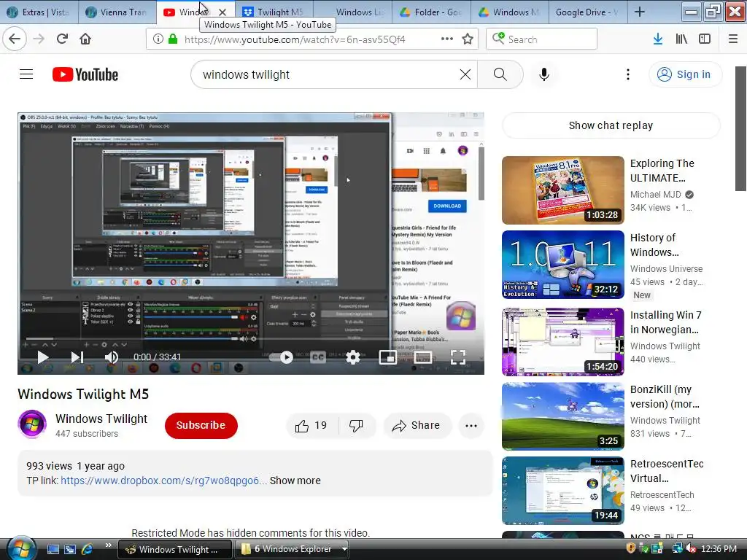The width and height of the screenshot is (747, 560).
Task: Click the page vertical scrollbar thumb
Action: click(x=741, y=128)
